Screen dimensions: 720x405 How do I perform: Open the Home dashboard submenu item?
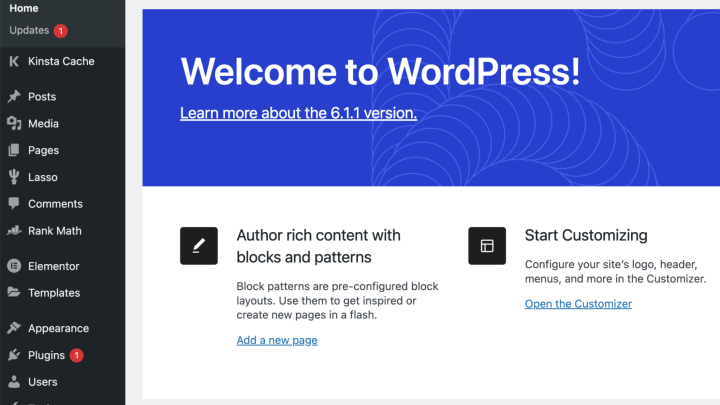click(x=24, y=8)
